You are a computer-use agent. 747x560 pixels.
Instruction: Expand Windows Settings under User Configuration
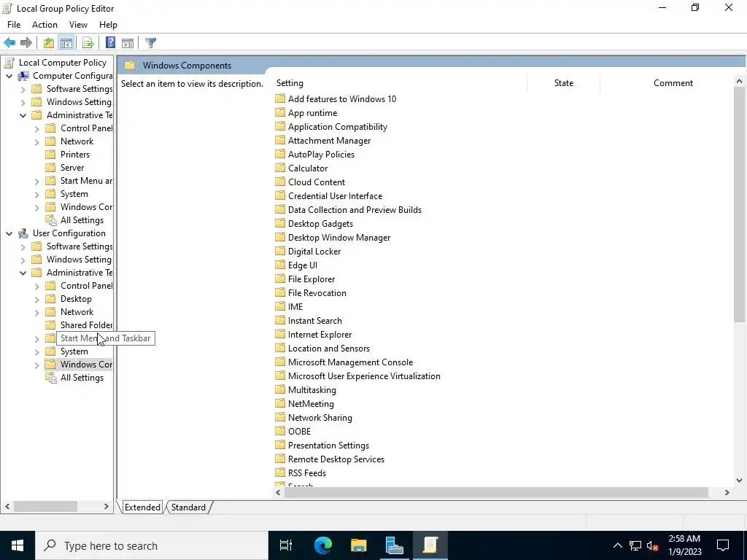point(23,260)
